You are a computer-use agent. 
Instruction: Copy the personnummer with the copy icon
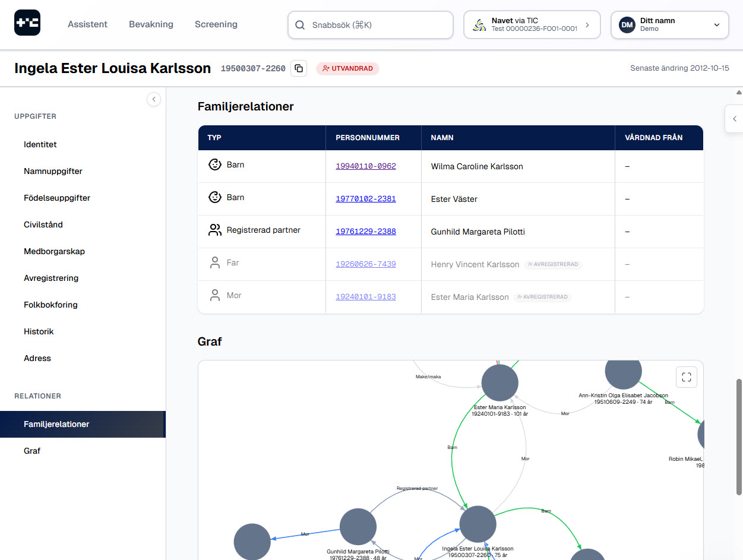pyautogui.click(x=299, y=68)
